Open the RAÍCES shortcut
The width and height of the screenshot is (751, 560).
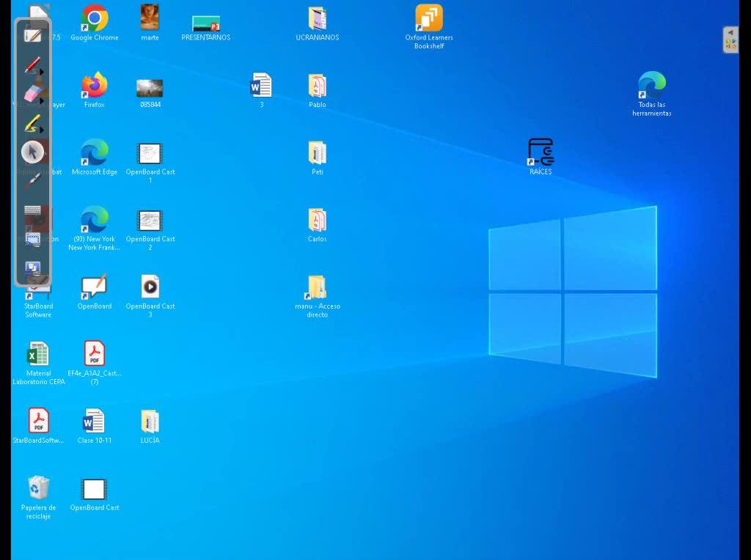click(x=541, y=157)
